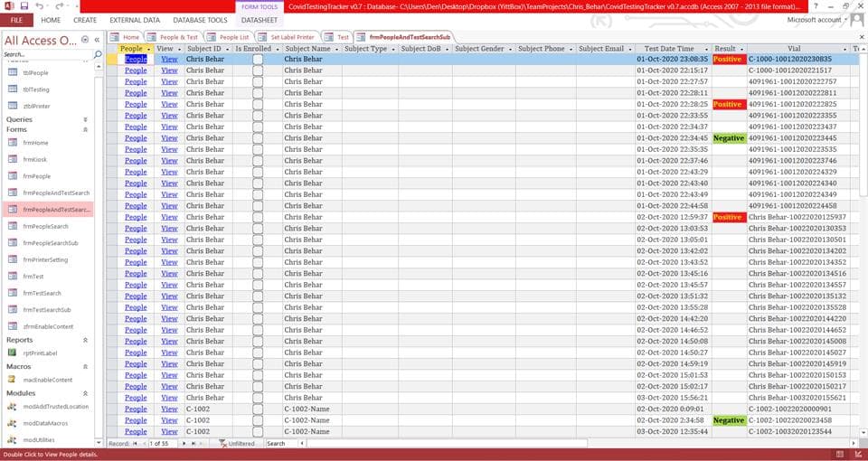Image resolution: width=868 pixels, height=461 pixels.
Task: Collapse the navigation pane with shutter button
Action: tap(97, 40)
